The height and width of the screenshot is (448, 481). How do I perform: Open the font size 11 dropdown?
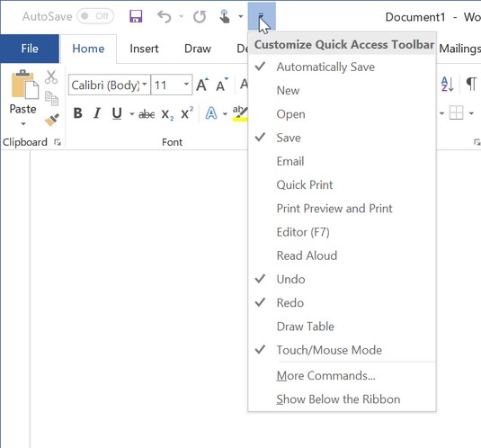186,84
